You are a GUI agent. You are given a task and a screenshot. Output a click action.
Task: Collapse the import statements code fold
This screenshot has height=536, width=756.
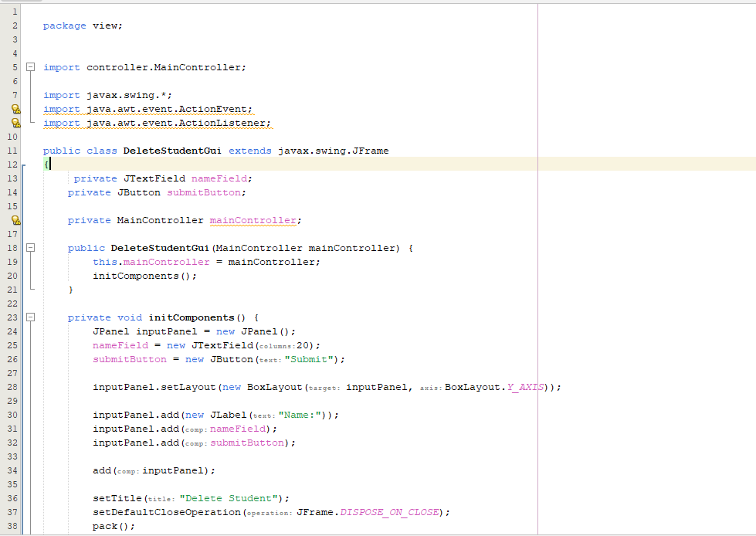pos(30,67)
